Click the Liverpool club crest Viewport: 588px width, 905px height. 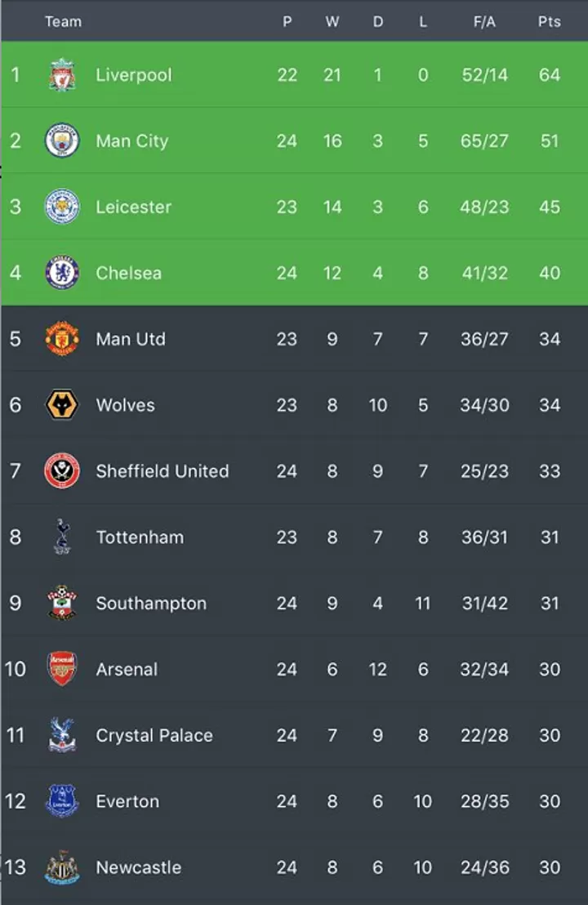[62, 75]
